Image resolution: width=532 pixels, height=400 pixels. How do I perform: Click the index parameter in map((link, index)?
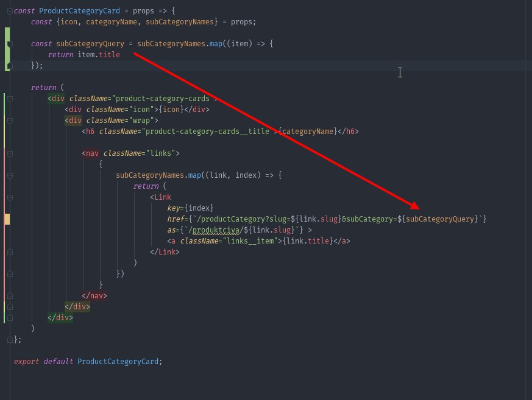246,175
